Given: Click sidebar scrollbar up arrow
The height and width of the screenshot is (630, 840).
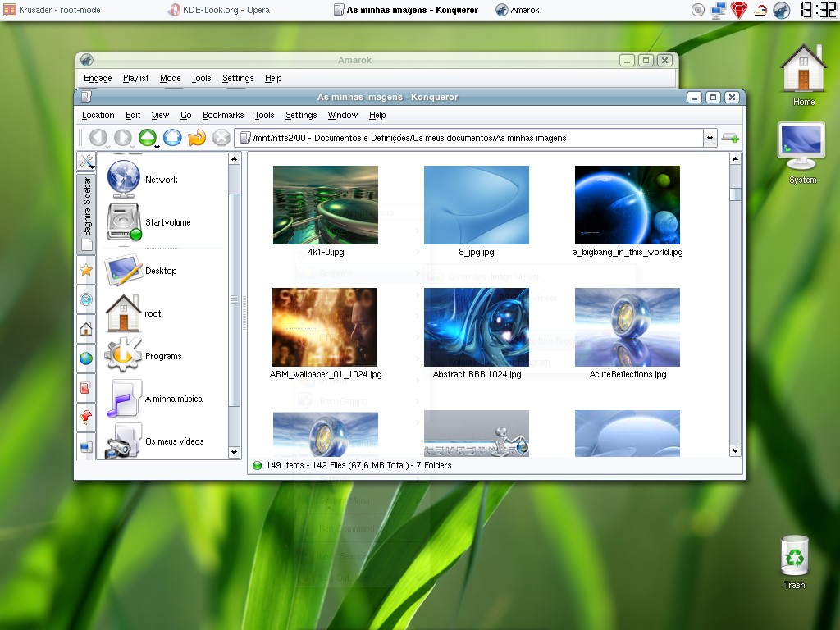Looking at the screenshot, I should 234,158.
